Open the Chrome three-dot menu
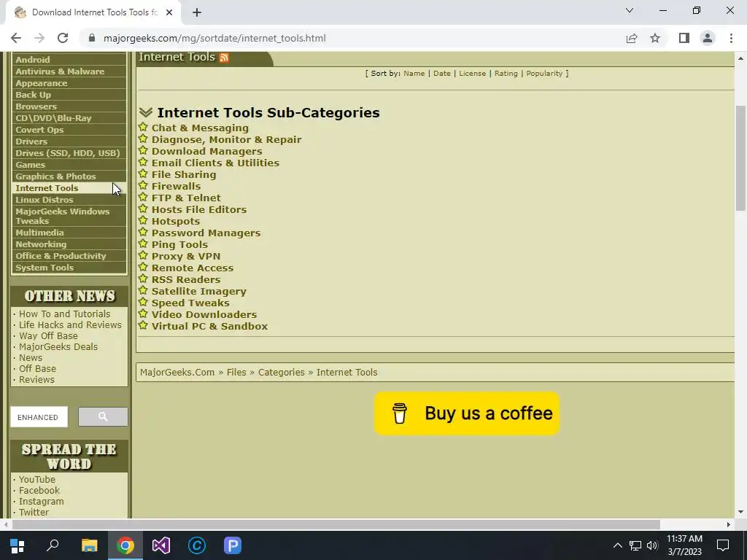The height and width of the screenshot is (560, 747). click(x=731, y=38)
